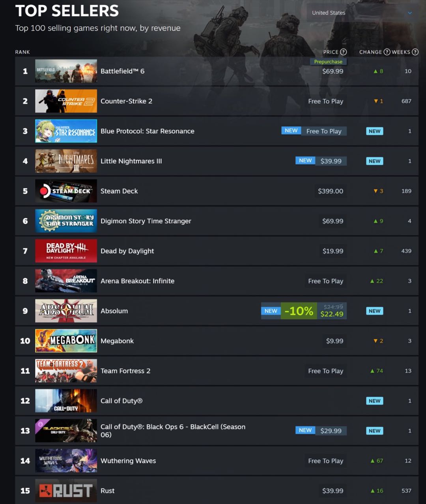
Task: Click the help icon next to PRICE
Action: [343, 52]
